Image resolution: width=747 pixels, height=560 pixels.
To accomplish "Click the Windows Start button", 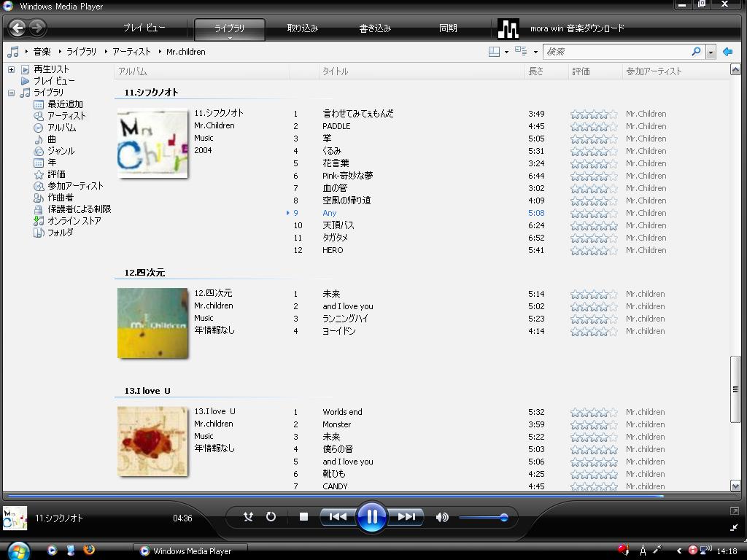I will point(18,551).
